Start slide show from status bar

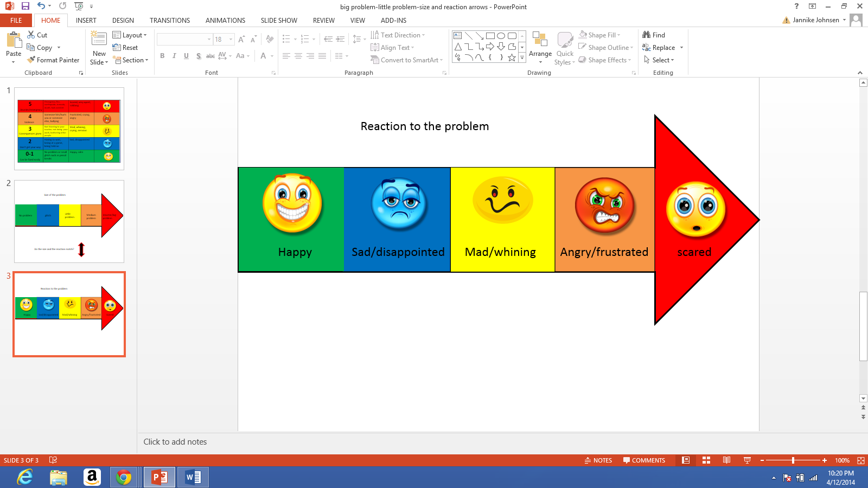click(747, 460)
